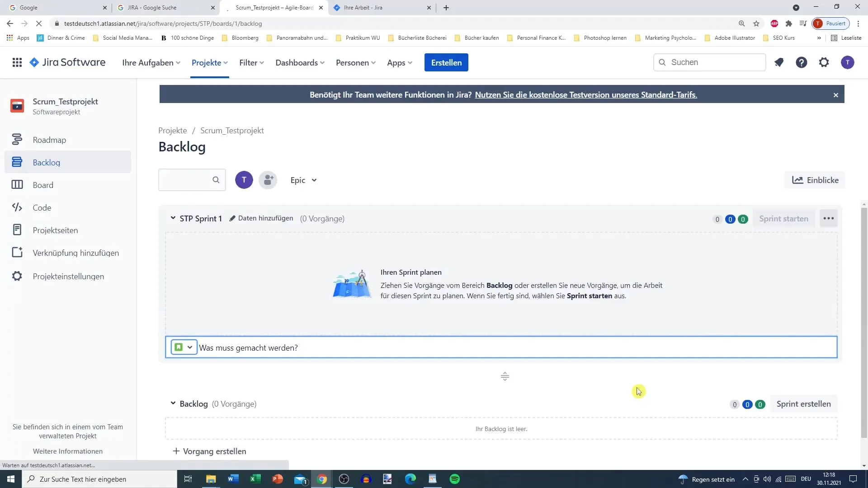Open Excel from the taskbar
Viewport: 868px width, 488px height.
255,479
